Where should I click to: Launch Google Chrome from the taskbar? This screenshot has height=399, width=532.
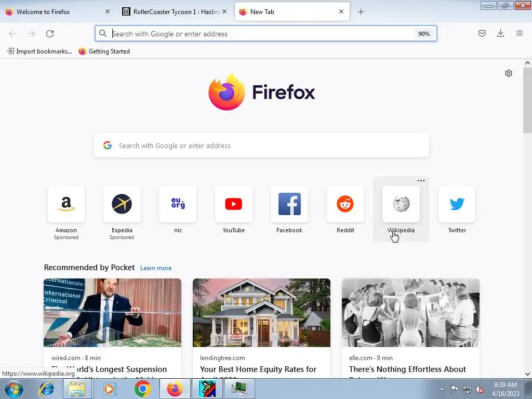[x=142, y=389]
